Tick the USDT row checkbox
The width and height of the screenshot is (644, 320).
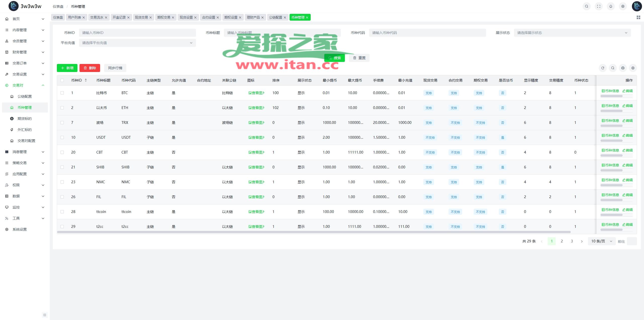62,137
